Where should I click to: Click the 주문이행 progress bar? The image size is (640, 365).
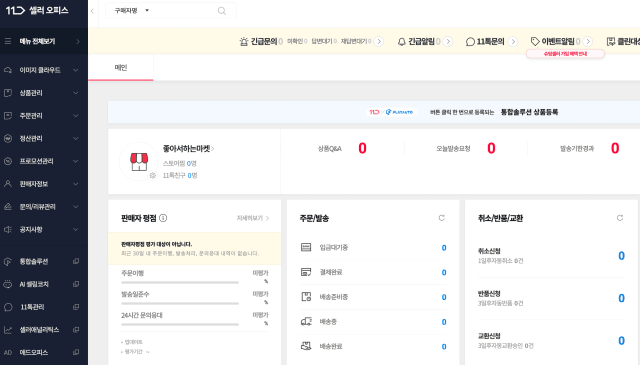click(x=180, y=283)
